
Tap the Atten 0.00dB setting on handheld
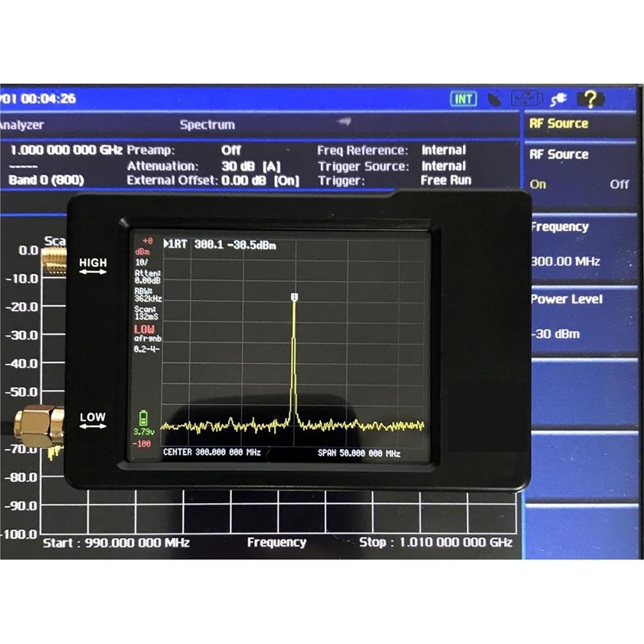[x=147, y=277]
